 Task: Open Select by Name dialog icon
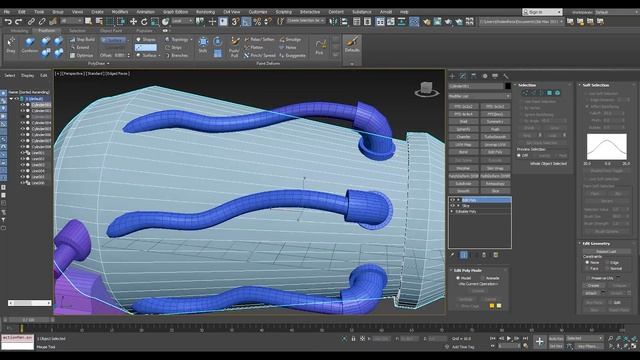(x=99, y=22)
